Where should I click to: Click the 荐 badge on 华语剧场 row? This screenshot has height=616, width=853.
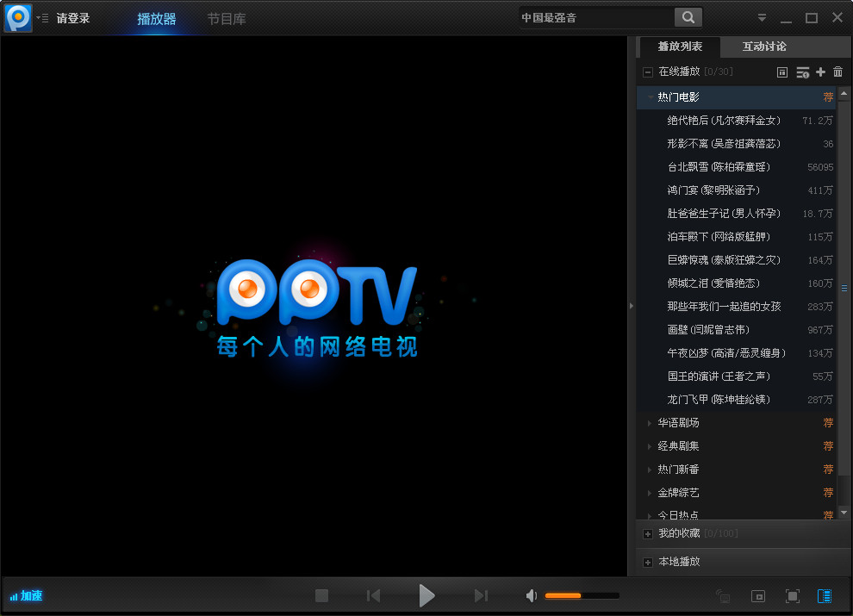[828, 423]
